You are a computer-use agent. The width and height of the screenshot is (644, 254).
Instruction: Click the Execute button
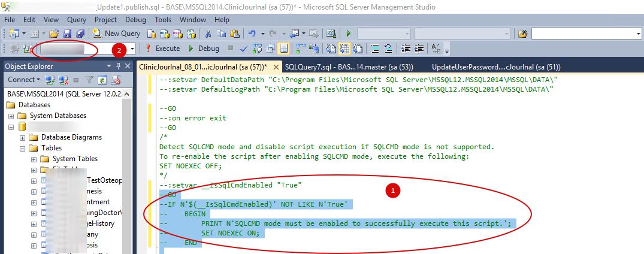click(162, 49)
